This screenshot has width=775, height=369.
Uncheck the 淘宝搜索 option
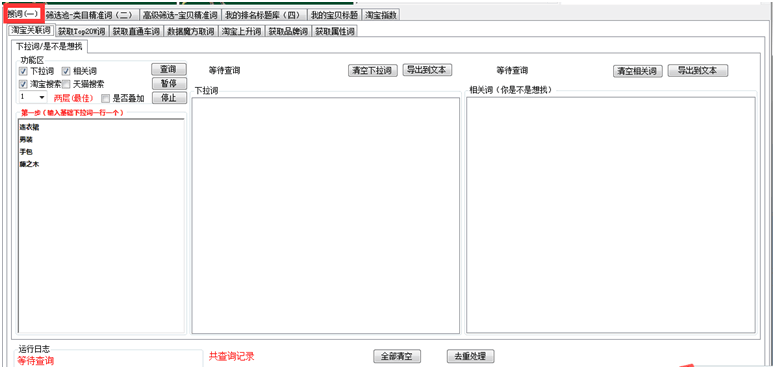[x=23, y=84]
